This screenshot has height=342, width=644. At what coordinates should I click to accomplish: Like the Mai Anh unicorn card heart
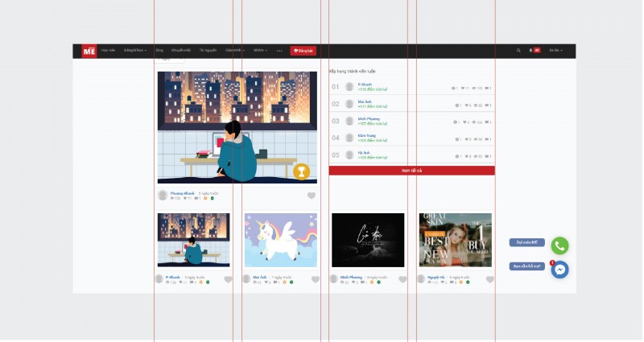316,279
